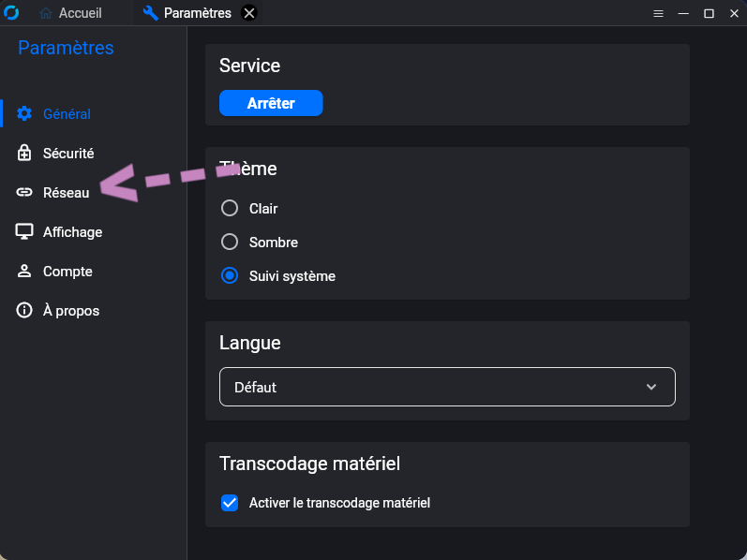Choose the Suivi système theme
Image resolution: width=747 pixels, height=560 pixels.
tap(230, 276)
